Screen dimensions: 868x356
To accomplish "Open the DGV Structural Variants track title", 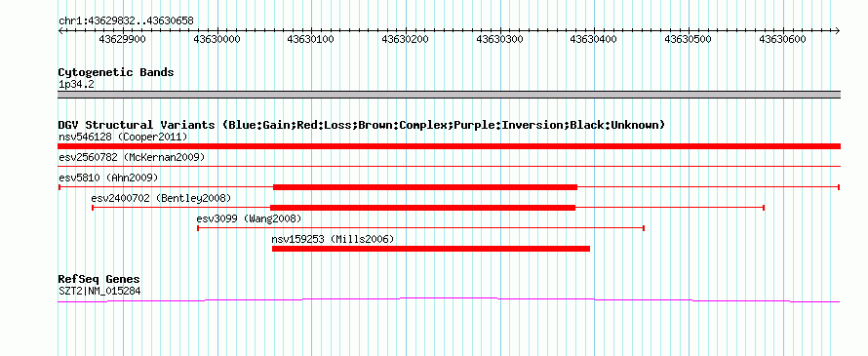I will coord(362,125).
